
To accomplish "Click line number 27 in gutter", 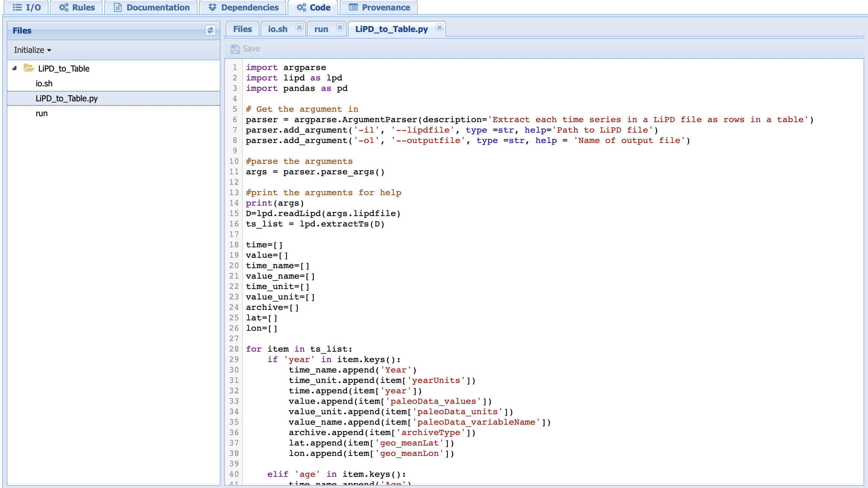I will pyautogui.click(x=234, y=339).
